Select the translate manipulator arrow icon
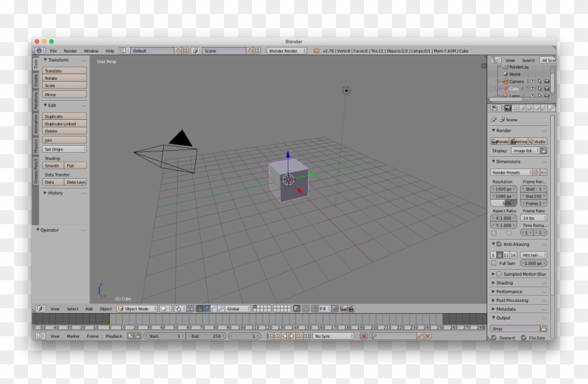The width and height of the screenshot is (588, 384). pyautogui.click(x=206, y=308)
